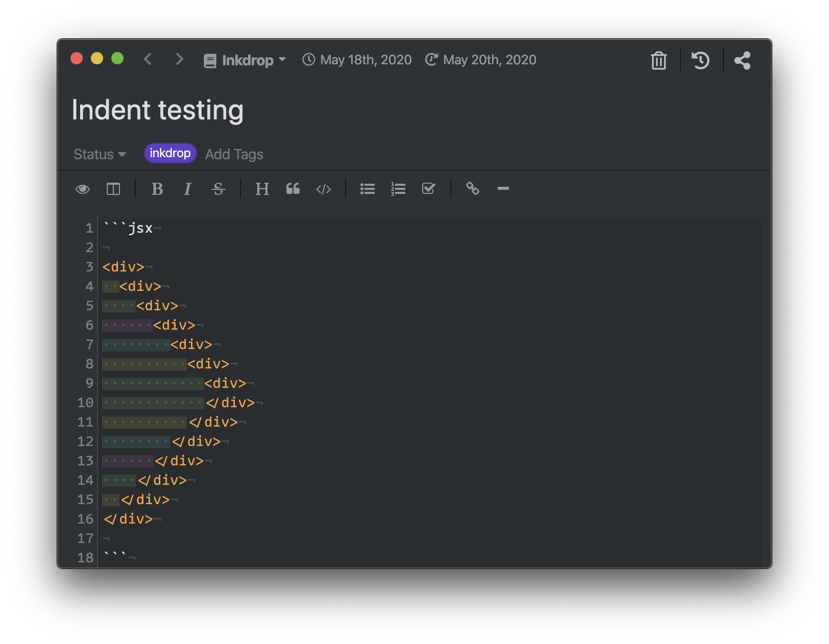Click the inkdrop purple tag
Screen dimensions: 829x644
tap(170, 153)
